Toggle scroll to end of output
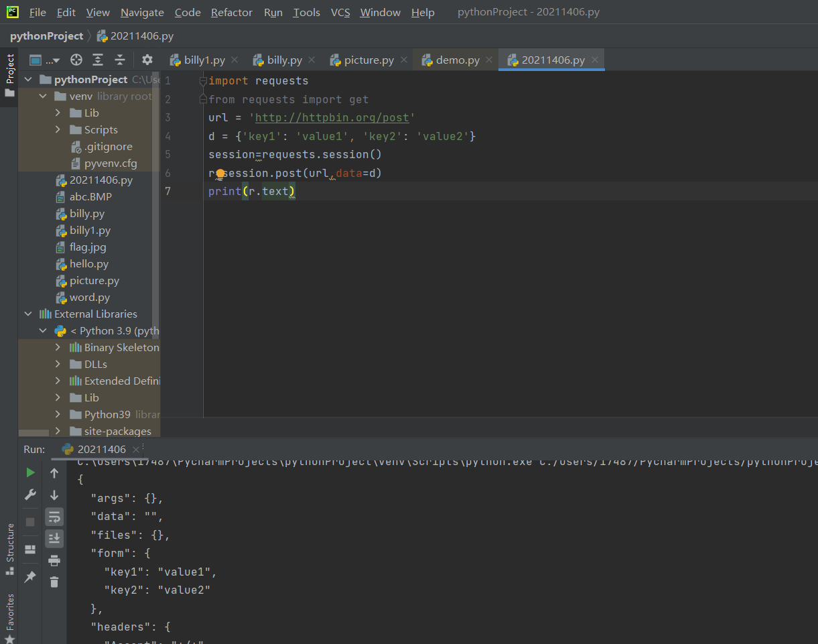Screen dimensions: 818x644 click(x=54, y=538)
